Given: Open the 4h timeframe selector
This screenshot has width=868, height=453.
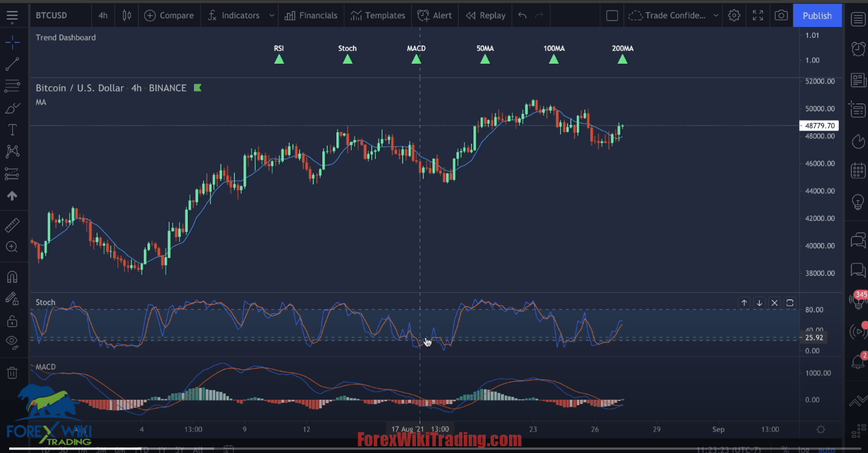Looking at the screenshot, I should pos(103,15).
